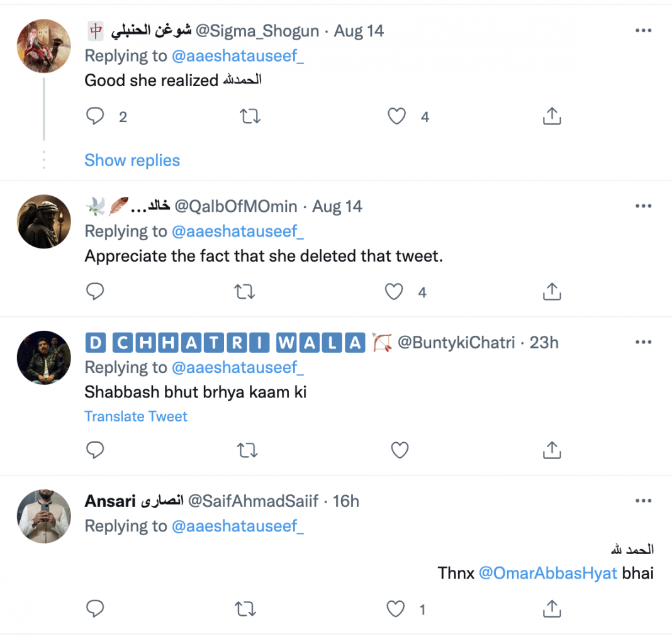Reply to Sigma_Shogun's tweet
The image size is (672, 639).
click(x=95, y=116)
